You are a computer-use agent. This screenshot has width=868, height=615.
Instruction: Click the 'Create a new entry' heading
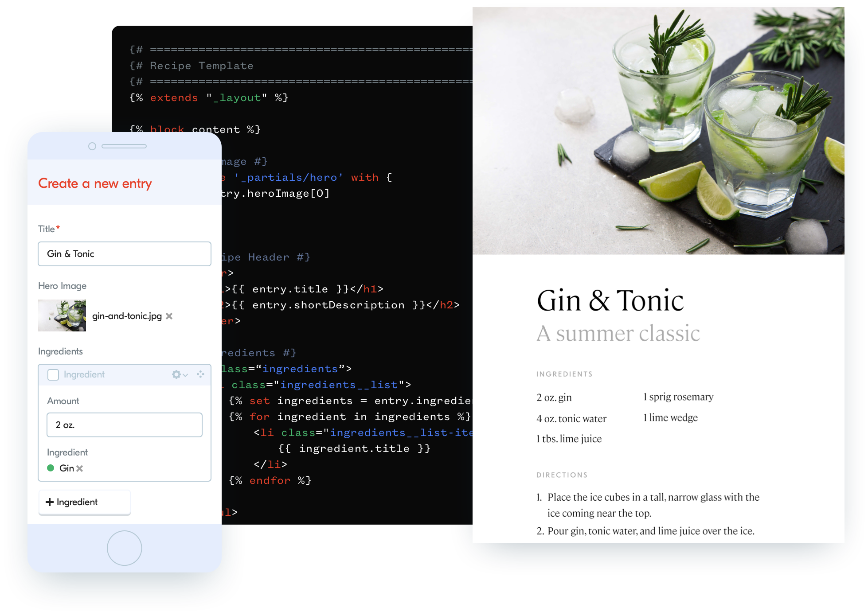(x=95, y=183)
